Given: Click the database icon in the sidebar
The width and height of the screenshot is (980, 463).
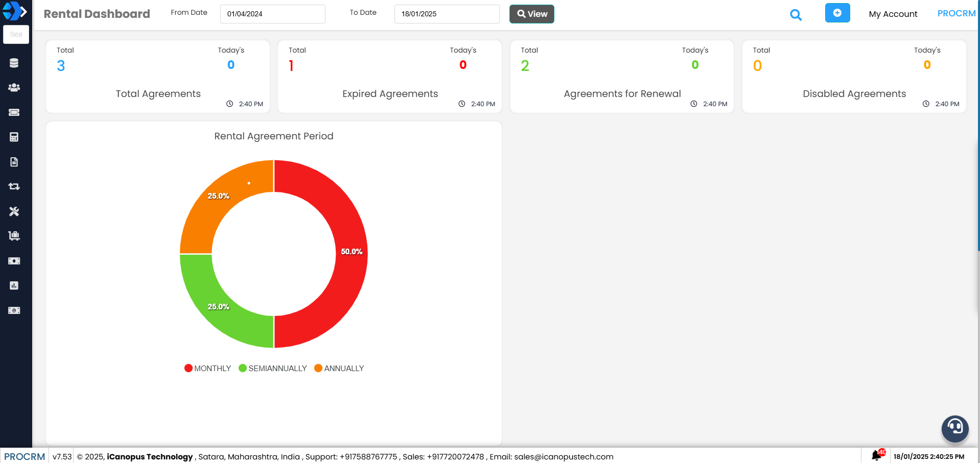Looking at the screenshot, I should 14,63.
